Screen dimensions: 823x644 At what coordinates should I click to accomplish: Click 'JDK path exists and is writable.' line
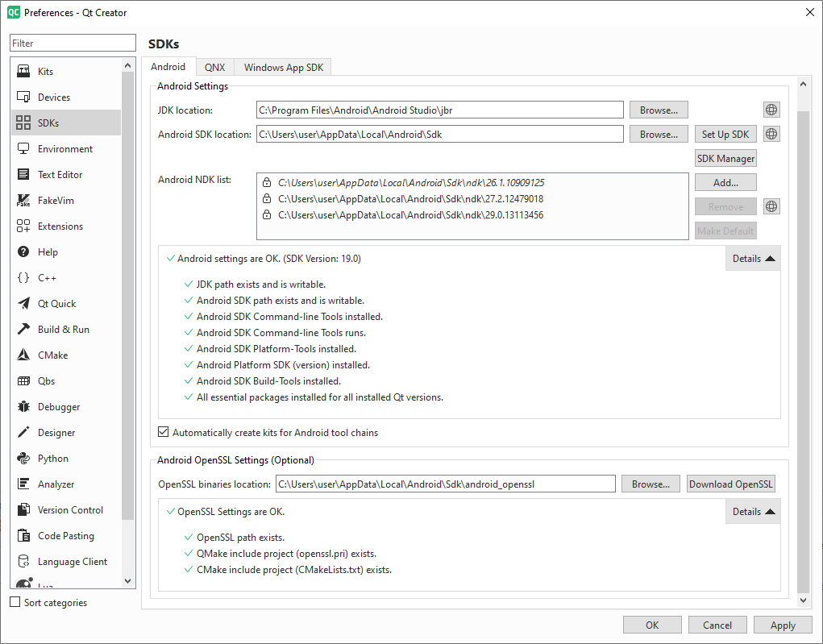tap(261, 284)
